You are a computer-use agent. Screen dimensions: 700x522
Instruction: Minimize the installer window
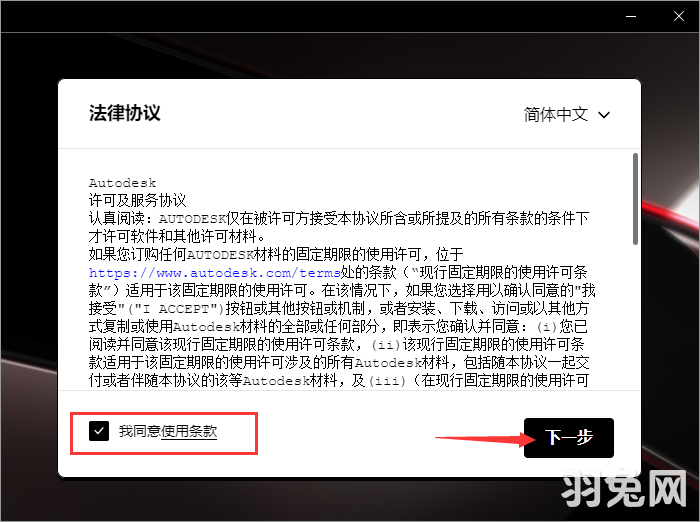[x=631, y=17]
